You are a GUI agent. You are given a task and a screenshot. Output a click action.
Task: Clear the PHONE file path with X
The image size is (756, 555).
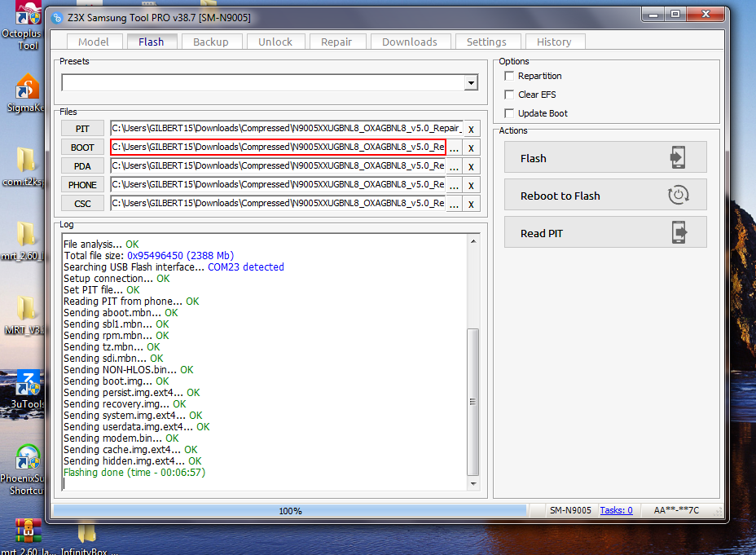pyautogui.click(x=471, y=186)
